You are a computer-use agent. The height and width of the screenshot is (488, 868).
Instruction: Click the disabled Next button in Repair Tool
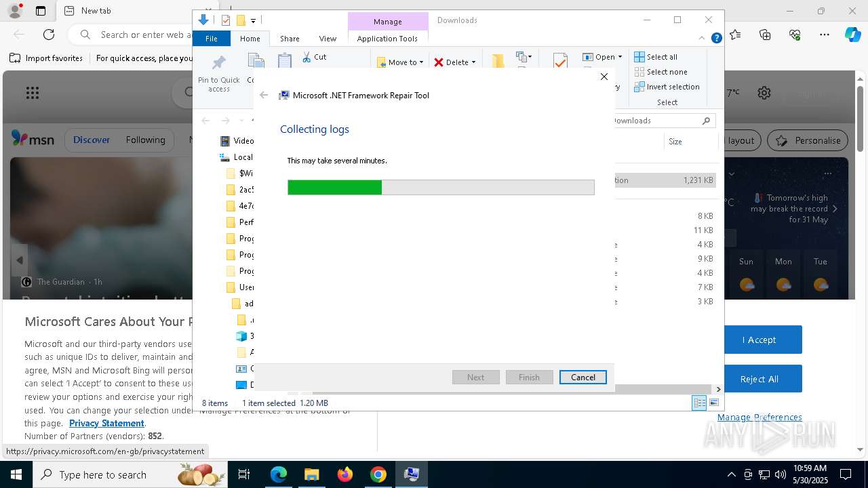475,378
